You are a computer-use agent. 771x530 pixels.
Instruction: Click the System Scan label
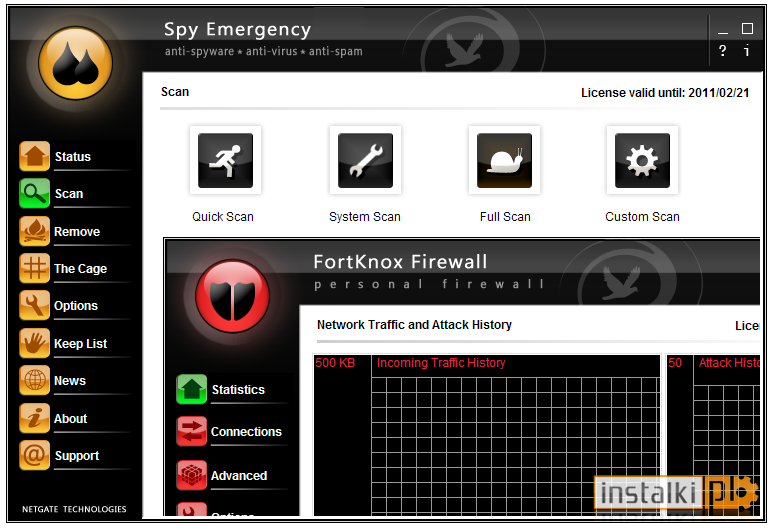(365, 217)
